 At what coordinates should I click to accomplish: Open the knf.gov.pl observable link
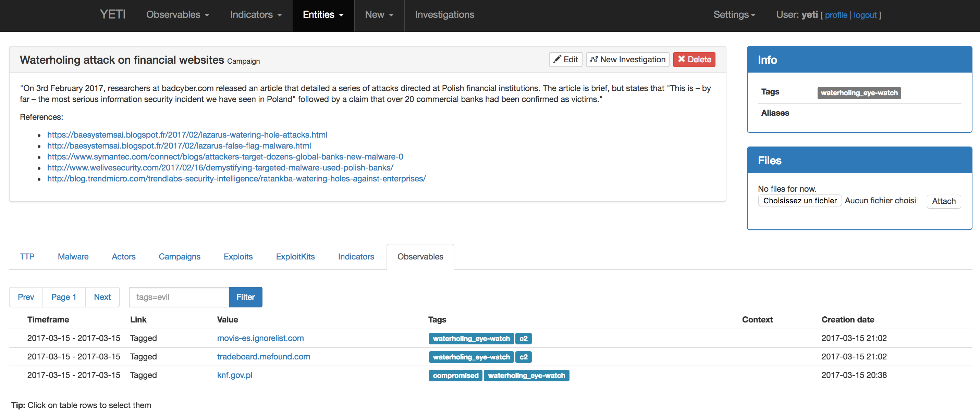click(x=234, y=375)
